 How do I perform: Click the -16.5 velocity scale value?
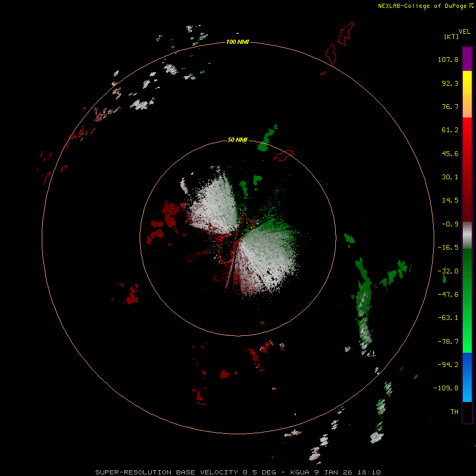point(448,248)
